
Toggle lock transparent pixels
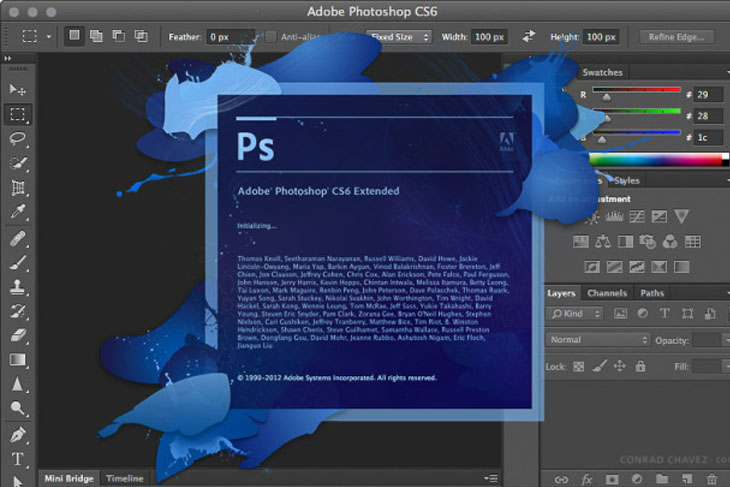coord(578,366)
